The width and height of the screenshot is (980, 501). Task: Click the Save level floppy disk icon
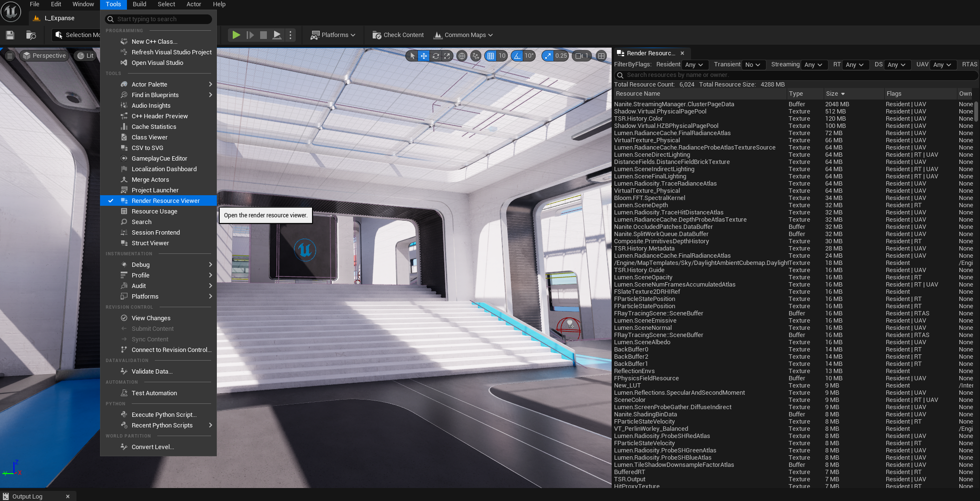10,35
